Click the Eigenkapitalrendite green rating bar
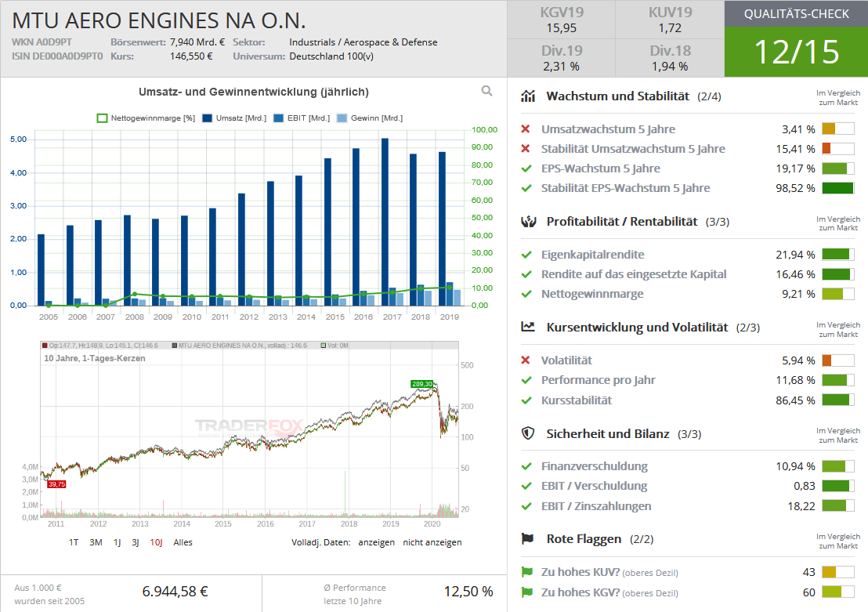 tap(837, 255)
